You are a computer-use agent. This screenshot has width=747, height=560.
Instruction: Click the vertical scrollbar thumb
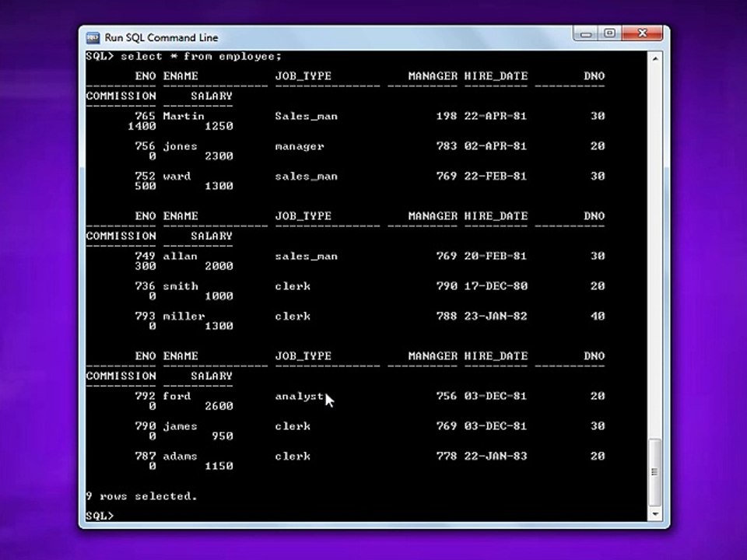pos(655,472)
